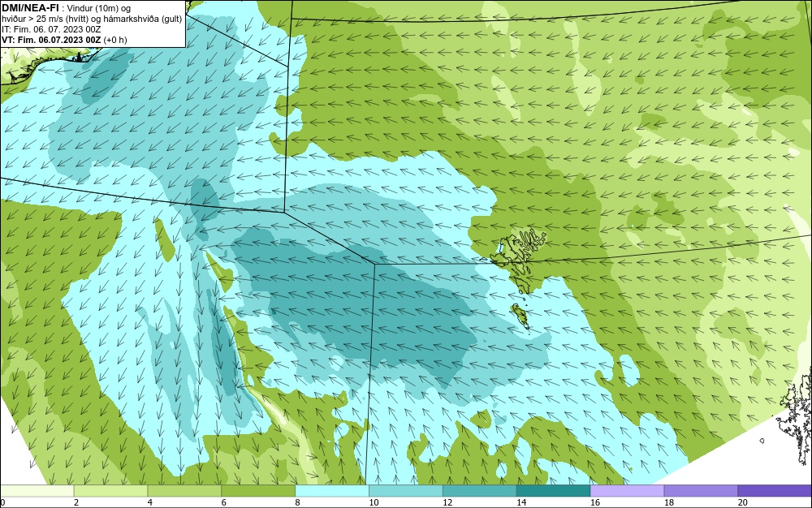
Task: Click the legend scale label "20"
Action: point(743,502)
